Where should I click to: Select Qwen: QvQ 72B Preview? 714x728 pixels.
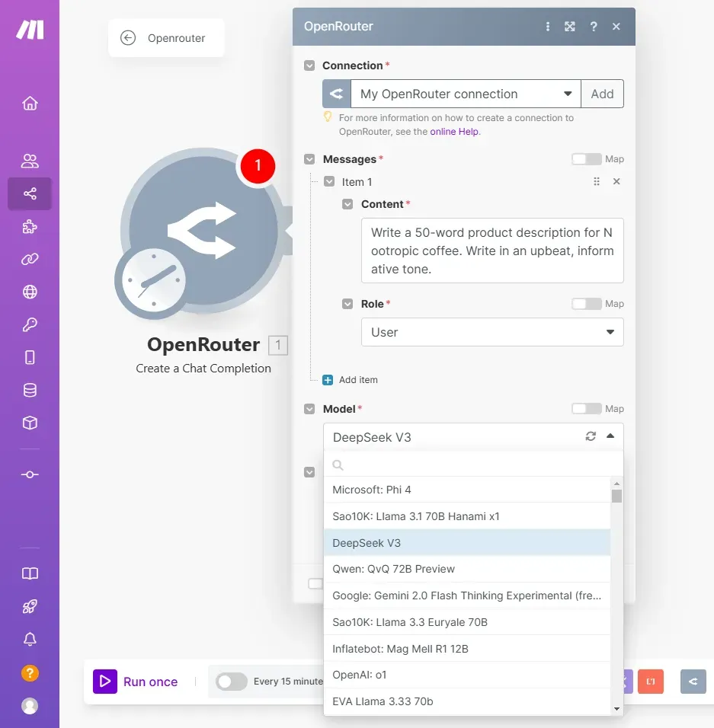[x=467, y=569]
